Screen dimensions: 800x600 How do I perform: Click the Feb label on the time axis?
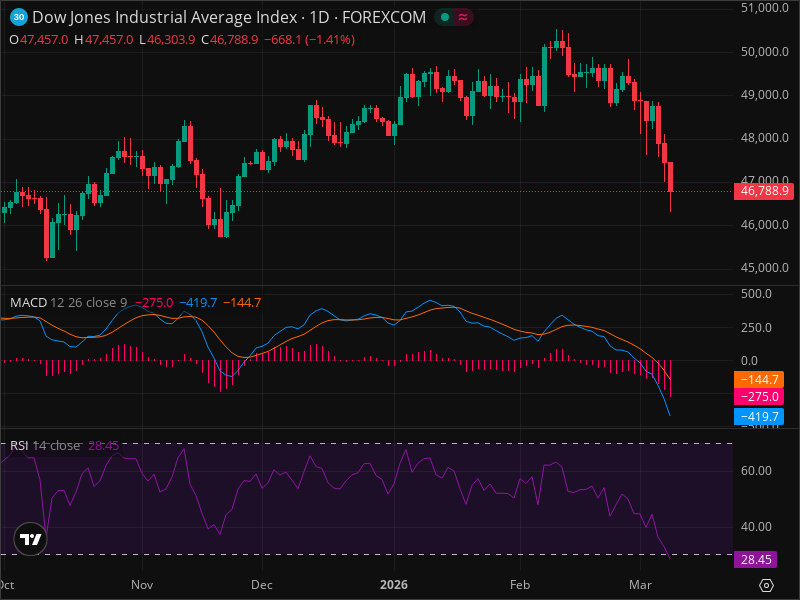[x=520, y=585]
